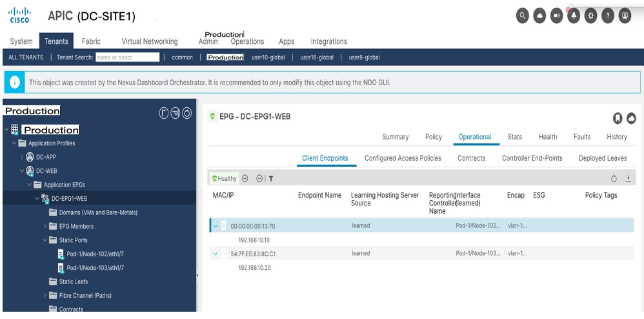Click the cloud icon in top bar

pyautogui.click(x=539, y=16)
